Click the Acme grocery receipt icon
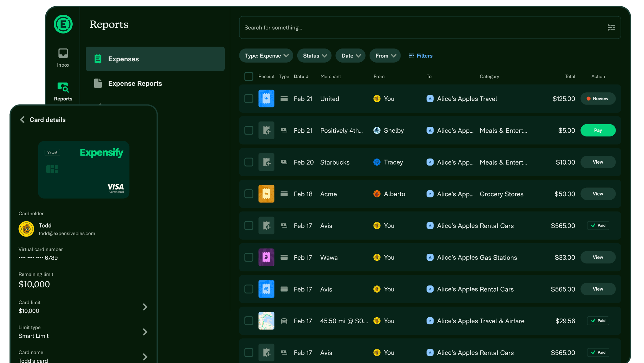 pyautogui.click(x=266, y=194)
